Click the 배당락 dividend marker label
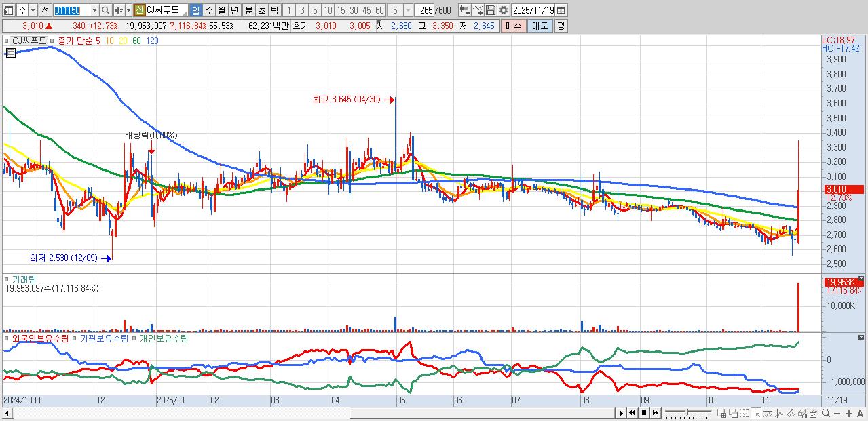Image resolution: width=868 pixels, height=421 pixels. tap(151, 136)
